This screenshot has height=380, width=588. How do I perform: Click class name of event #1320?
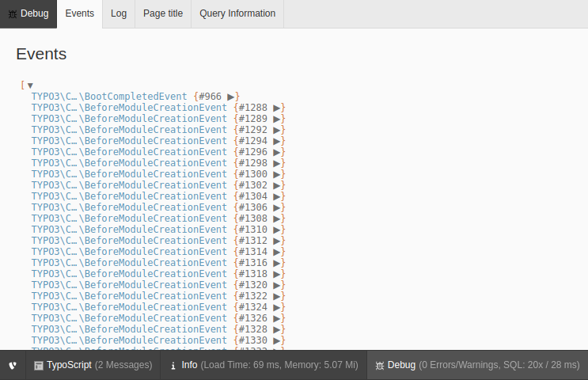click(x=129, y=285)
